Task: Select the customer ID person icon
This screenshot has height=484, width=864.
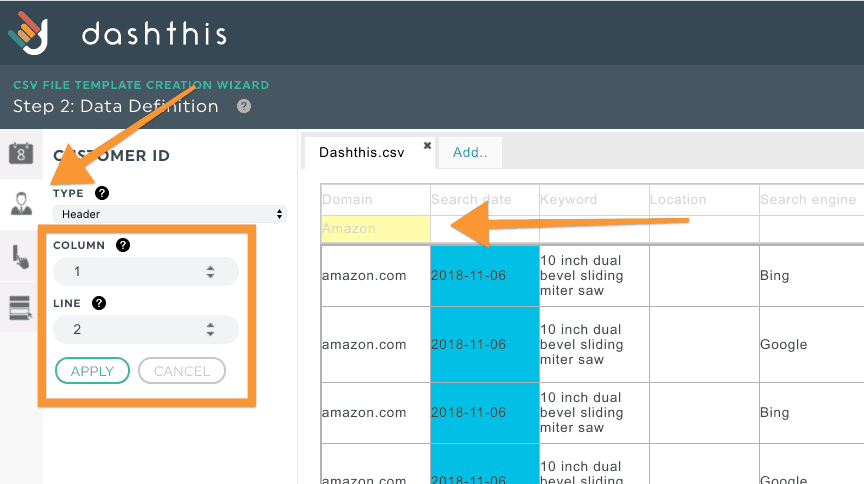Action: pyautogui.click(x=21, y=204)
